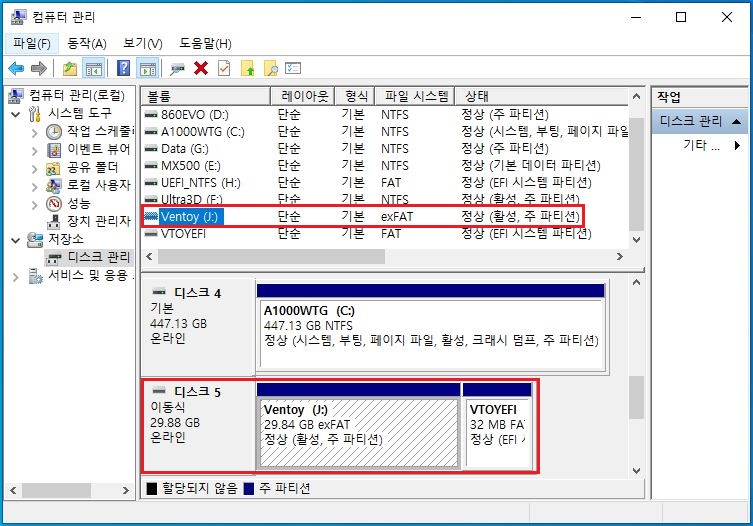
Task: Click tree pane horizontal scroll left arrow
Action: 13,490
